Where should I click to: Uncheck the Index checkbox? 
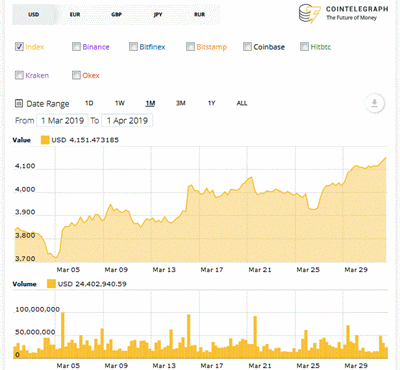point(19,47)
